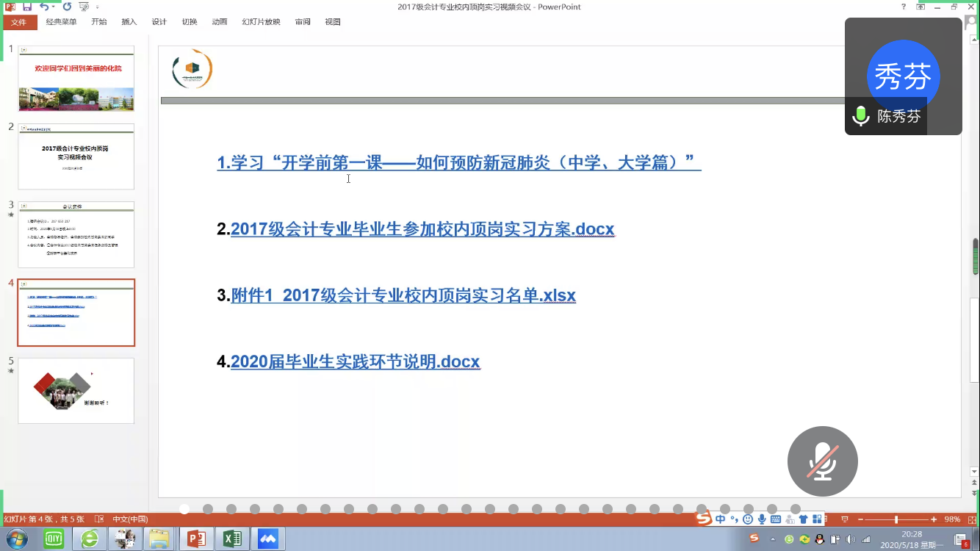980x551 pixels.
Task: Open the 附件1 校内顶岗实习名单.xlsx link
Action: pos(403,295)
